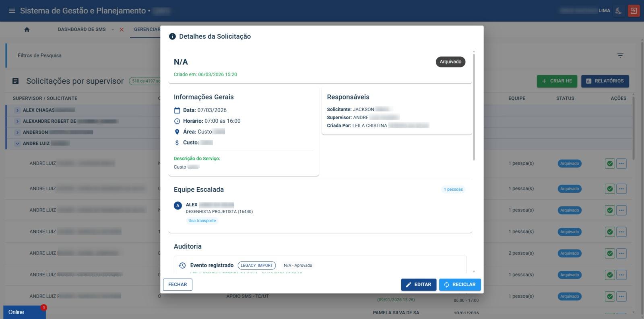
Task: Expand the Alexandre Robert supervisor row
Action: (17, 121)
